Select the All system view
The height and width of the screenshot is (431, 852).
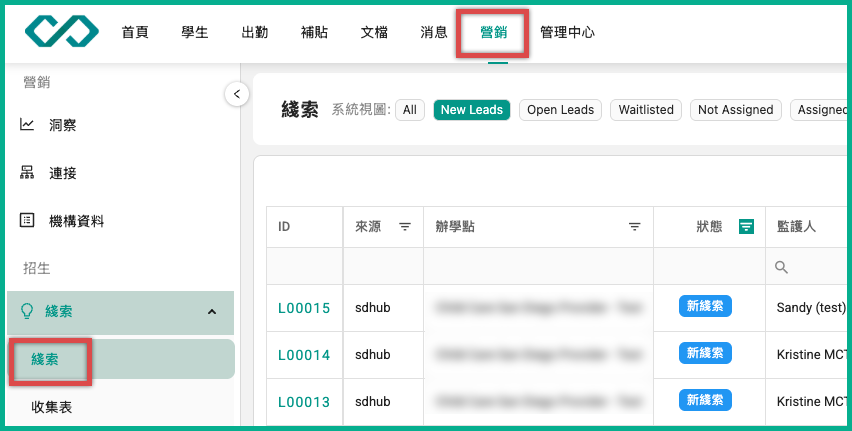[410, 110]
